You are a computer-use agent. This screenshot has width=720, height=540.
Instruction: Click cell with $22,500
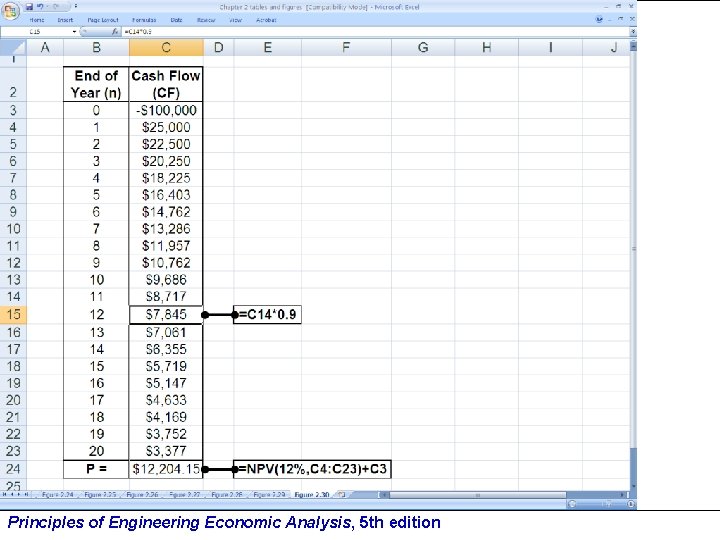point(166,144)
